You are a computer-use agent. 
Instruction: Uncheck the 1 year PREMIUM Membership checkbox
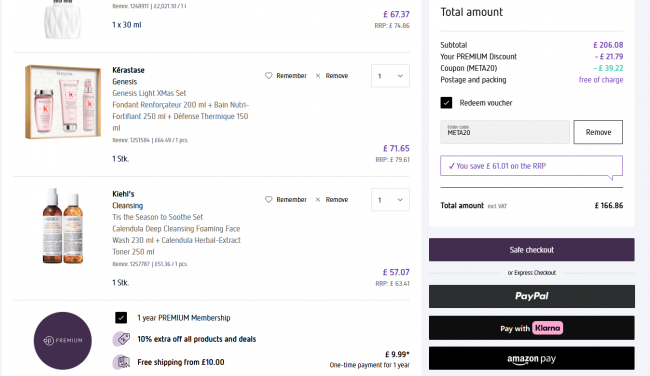click(121, 318)
